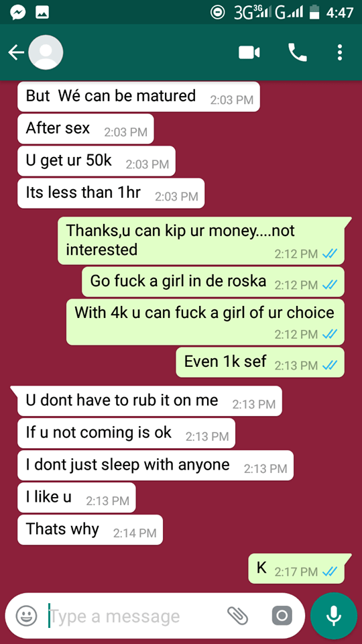Tap the back arrow in the chat header
Screen dimensions: 362x644
click(x=16, y=52)
